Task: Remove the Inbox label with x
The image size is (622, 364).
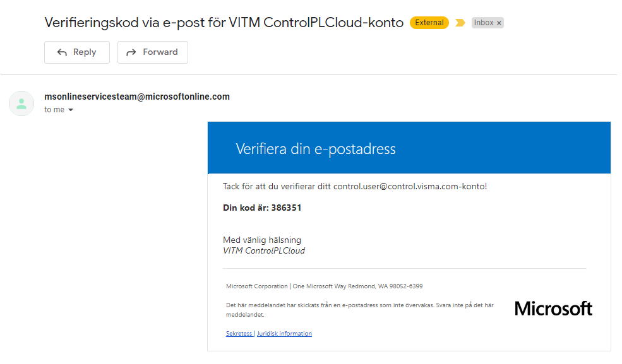Action: pyautogui.click(x=499, y=23)
